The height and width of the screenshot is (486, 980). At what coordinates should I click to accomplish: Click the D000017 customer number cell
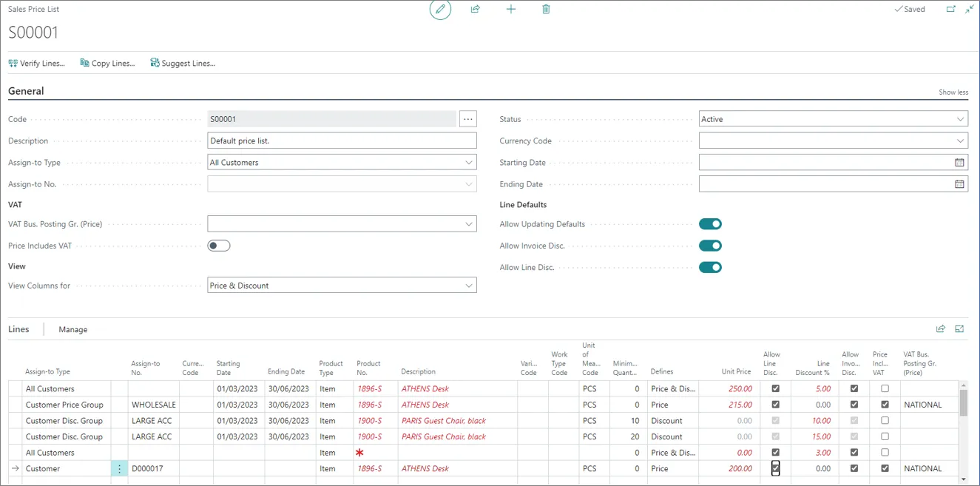click(154, 468)
